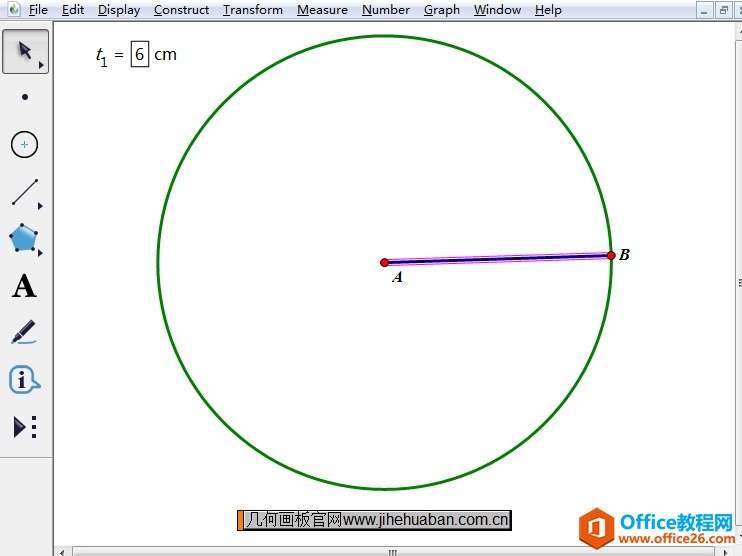The width and height of the screenshot is (742, 556).
Task: Open the Window menu
Action: click(x=497, y=10)
